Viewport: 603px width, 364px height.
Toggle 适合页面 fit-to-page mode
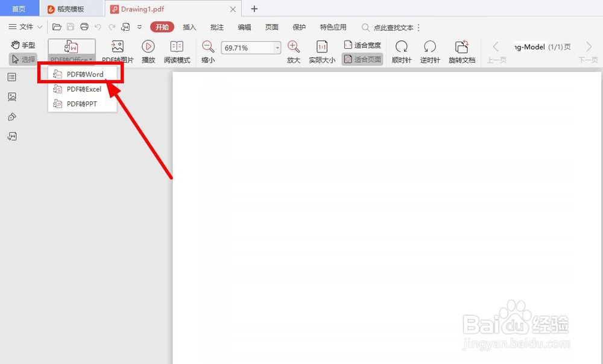362,59
